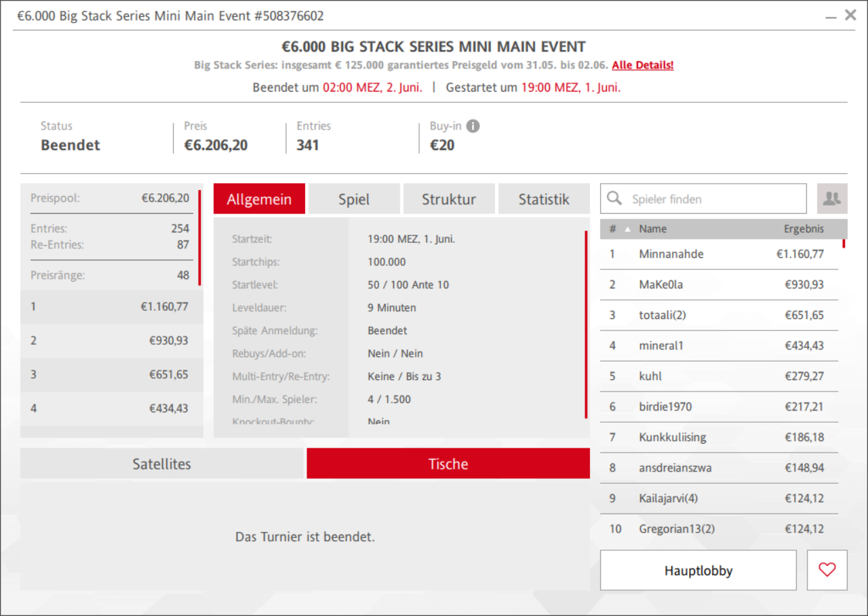
Task: Click the Leveldauer 9 Minuten value
Action: click(392, 308)
